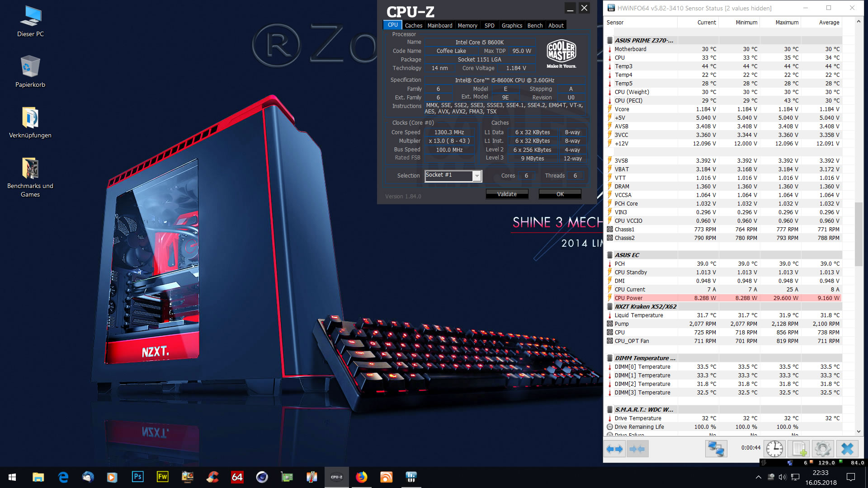This screenshot has height=488, width=868.
Task: Launch CCleaner from the taskbar
Action: (212, 477)
